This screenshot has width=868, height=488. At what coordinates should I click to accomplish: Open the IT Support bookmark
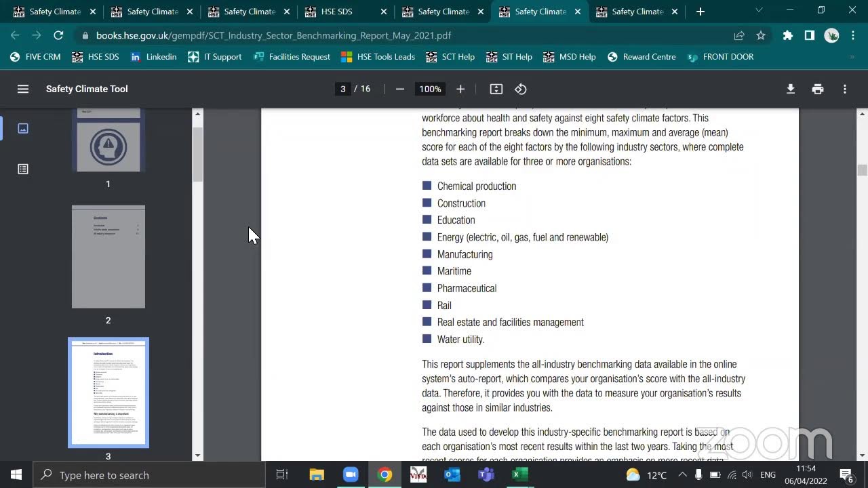pos(214,57)
